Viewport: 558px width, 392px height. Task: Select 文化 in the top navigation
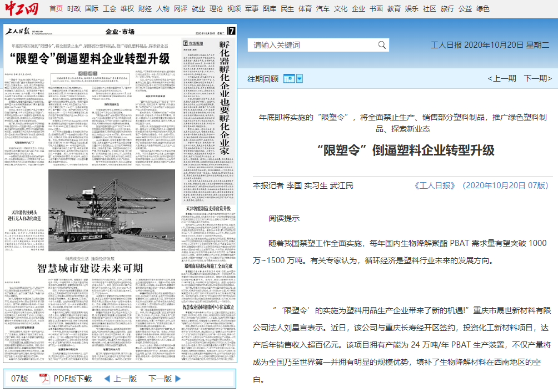tap(341, 8)
